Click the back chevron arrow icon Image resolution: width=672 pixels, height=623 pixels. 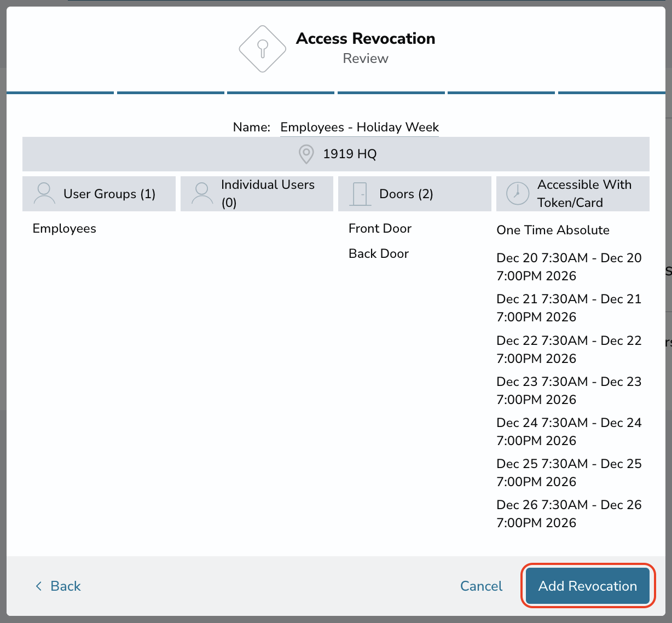tap(38, 586)
